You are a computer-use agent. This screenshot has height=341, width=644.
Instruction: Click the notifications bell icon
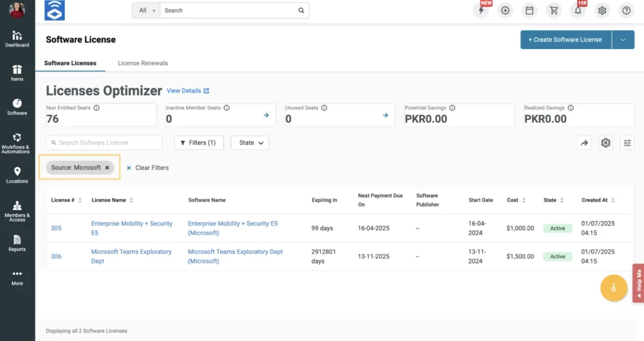coord(578,11)
